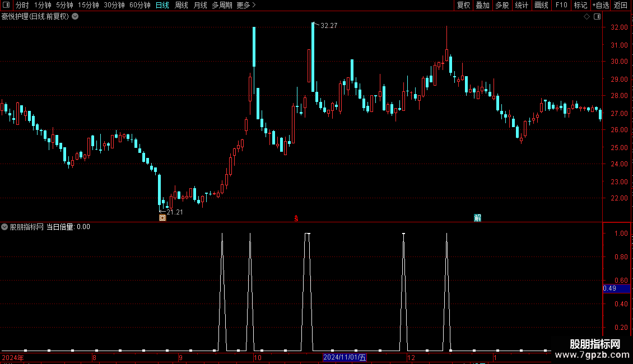633x364 pixels.
Task: Activate the 画线 drawing tool
Action: pos(541,5)
